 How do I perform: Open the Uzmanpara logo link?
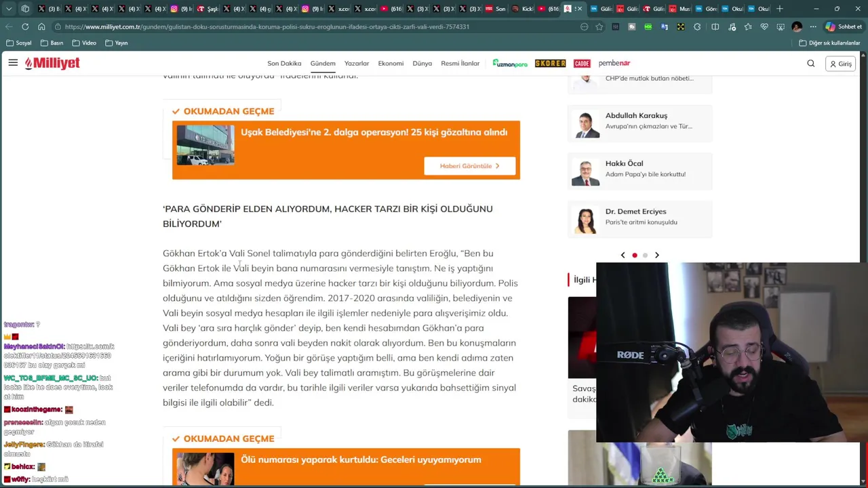click(510, 63)
